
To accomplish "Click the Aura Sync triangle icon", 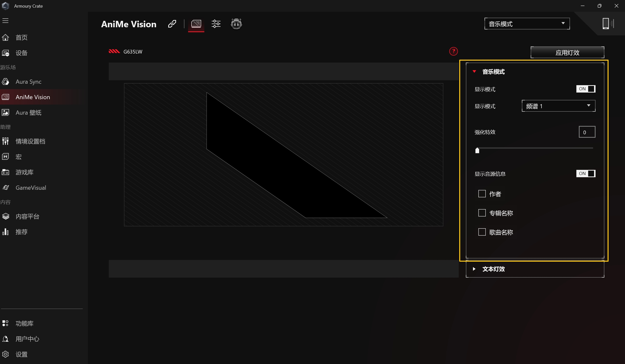I will coord(5,81).
